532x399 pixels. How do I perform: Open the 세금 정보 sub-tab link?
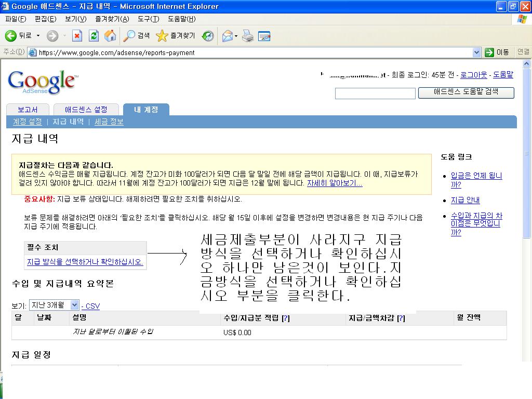point(109,122)
